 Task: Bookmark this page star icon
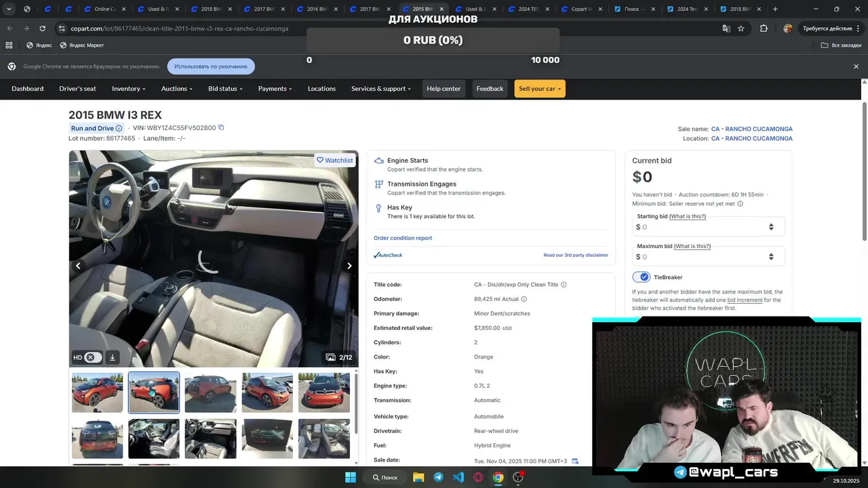741,28
